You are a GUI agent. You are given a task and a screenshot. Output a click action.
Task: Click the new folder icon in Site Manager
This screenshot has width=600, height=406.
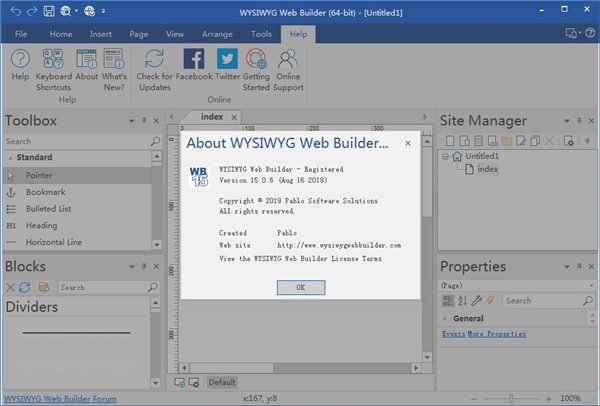coord(507,141)
